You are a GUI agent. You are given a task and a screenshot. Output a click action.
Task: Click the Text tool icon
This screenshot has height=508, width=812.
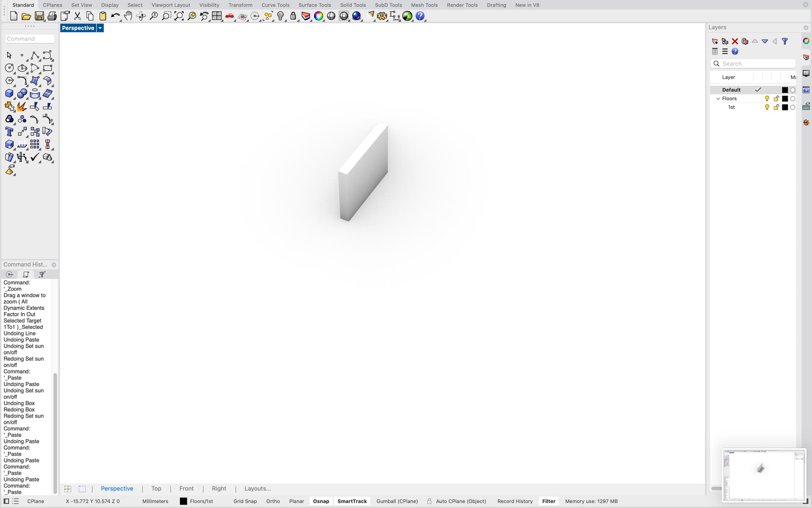click(9, 132)
